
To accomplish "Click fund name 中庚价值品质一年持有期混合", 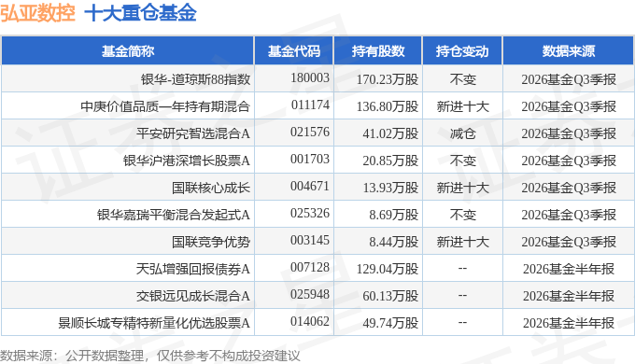I will pos(165,106).
